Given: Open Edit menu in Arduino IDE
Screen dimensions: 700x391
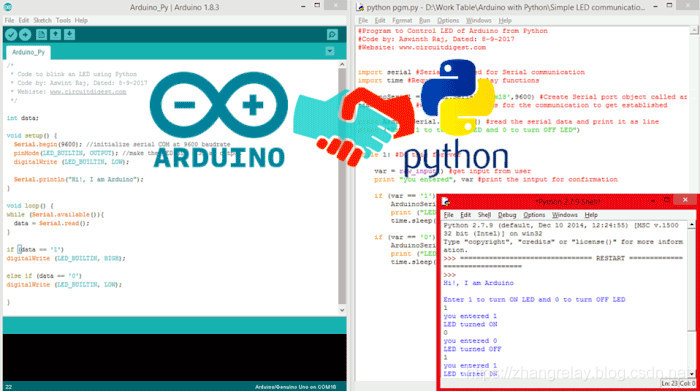Looking at the screenshot, I should point(24,21).
